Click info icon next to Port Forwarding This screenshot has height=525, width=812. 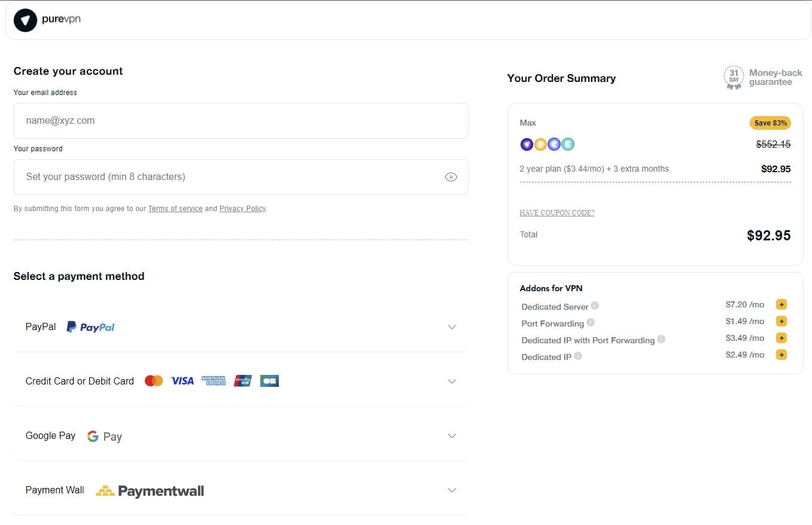(591, 322)
